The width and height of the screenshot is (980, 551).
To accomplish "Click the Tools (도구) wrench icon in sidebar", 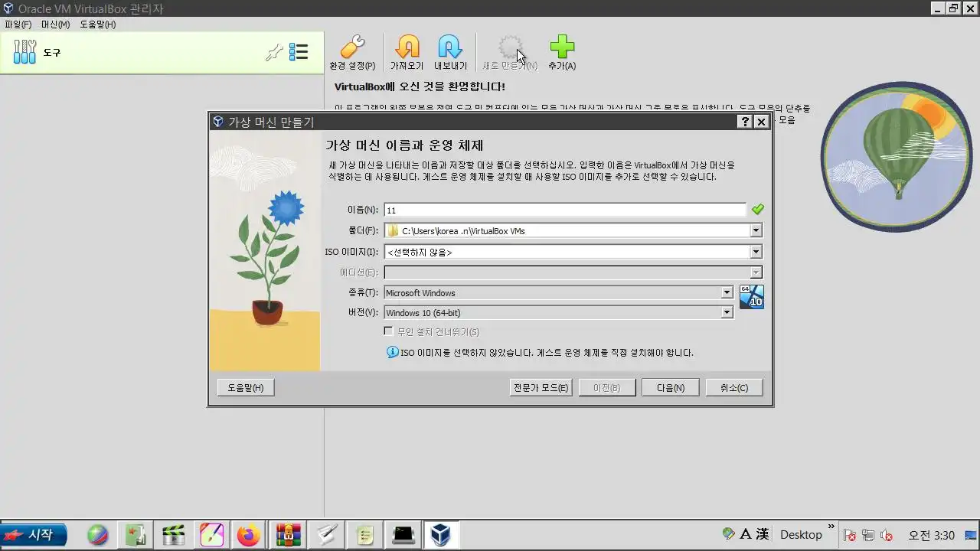I will [x=24, y=52].
